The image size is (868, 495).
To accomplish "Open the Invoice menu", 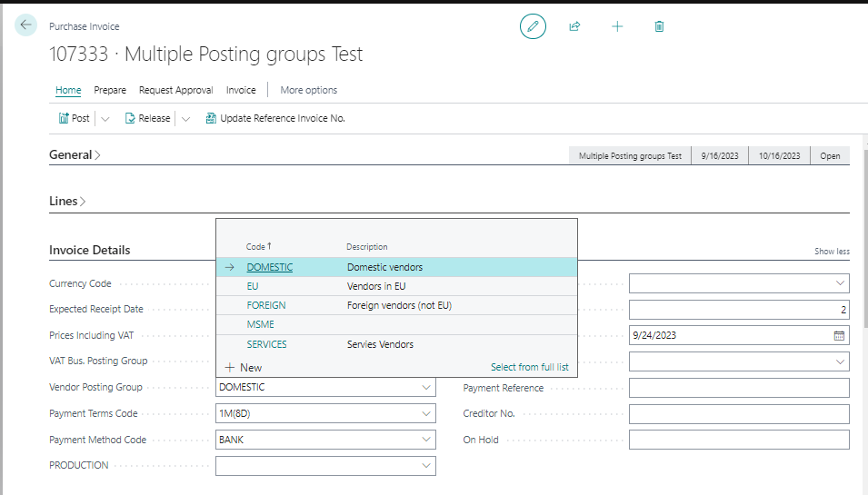I will pyautogui.click(x=241, y=90).
